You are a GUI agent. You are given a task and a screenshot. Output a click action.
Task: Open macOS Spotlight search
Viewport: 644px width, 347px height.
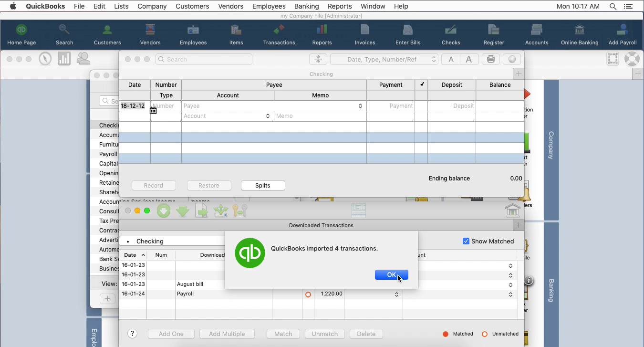(613, 6)
